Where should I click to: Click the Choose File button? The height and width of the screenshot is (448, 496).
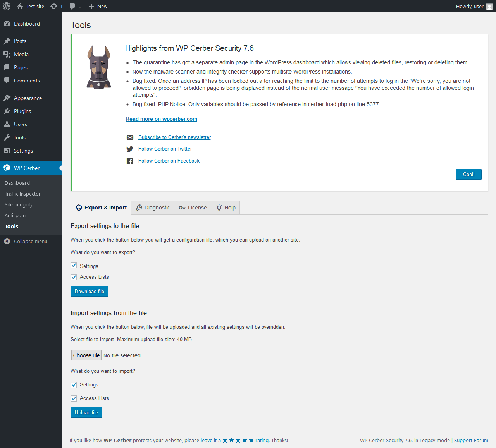click(86, 355)
